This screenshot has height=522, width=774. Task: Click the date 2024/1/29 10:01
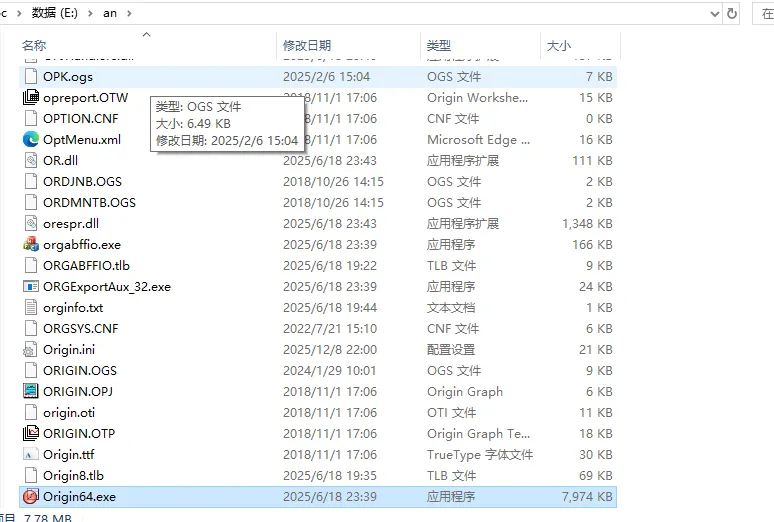[329, 371]
